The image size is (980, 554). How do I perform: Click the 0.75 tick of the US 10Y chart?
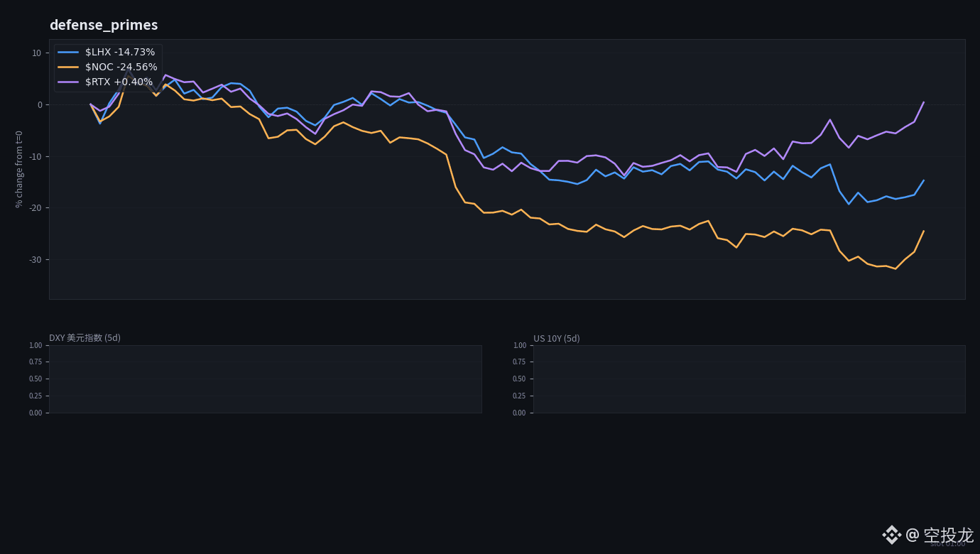520,362
